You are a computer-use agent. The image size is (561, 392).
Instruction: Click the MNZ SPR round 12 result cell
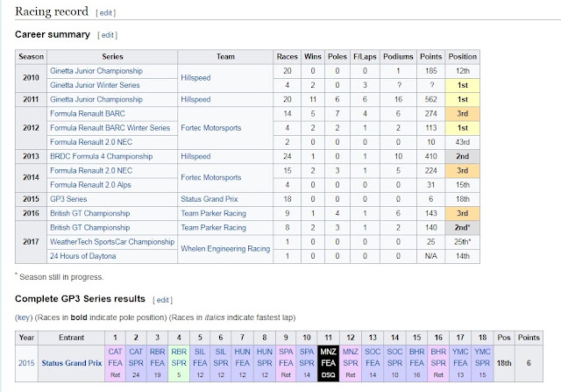[x=351, y=363]
